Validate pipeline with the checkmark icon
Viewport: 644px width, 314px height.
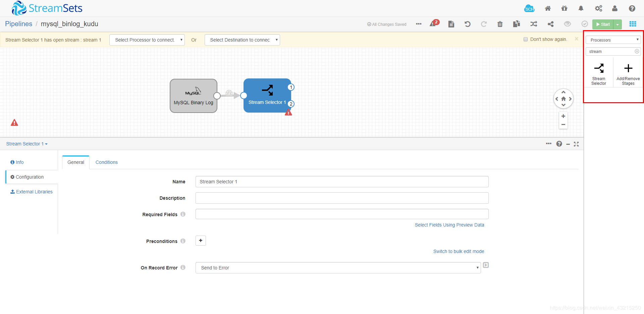click(585, 24)
